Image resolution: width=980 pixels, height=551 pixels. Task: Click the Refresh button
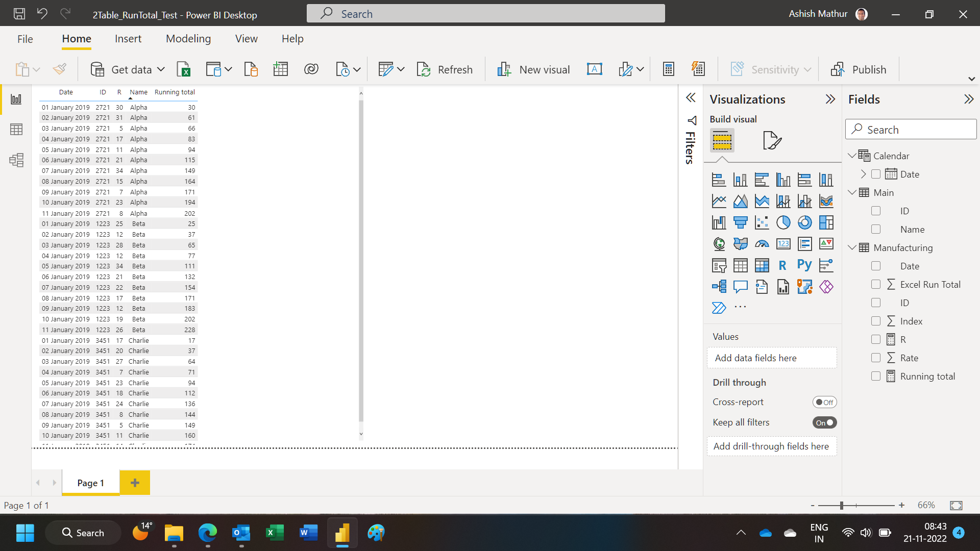tap(445, 69)
